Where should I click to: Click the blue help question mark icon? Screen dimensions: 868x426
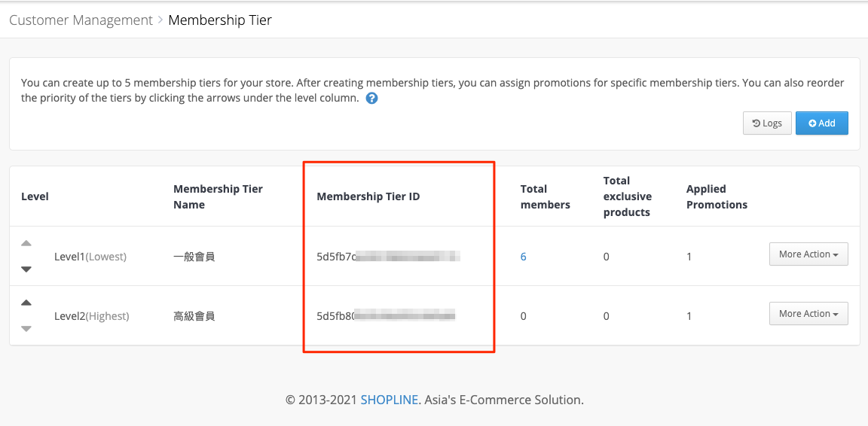(372, 99)
